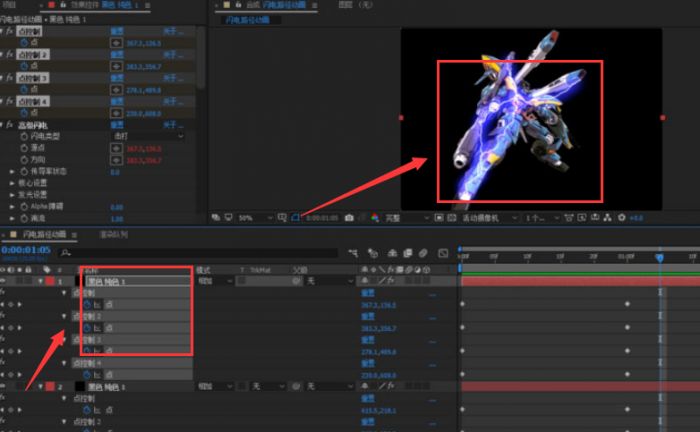Click the crosshair picker for 源点
Image resolution: width=700 pixels, height=432 pixels.
tap(115, 148)
